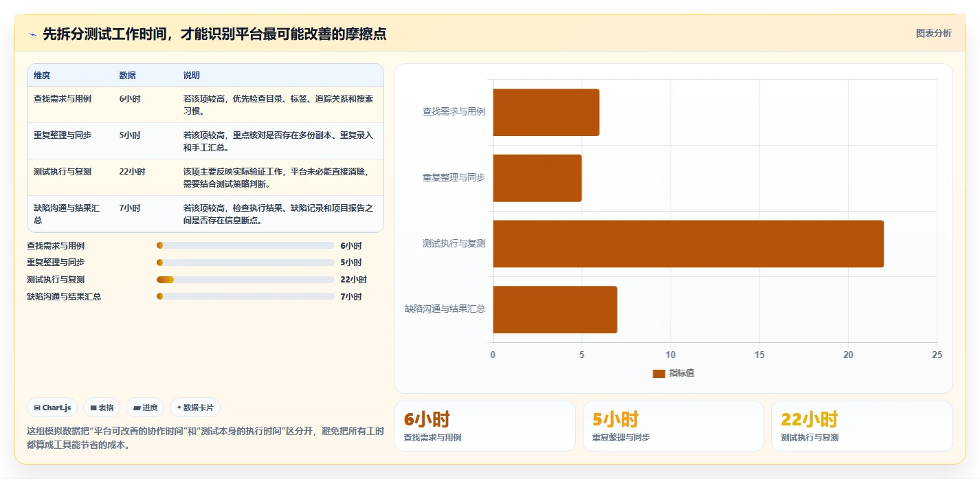Select the Chart.js chip

(53, 408)
